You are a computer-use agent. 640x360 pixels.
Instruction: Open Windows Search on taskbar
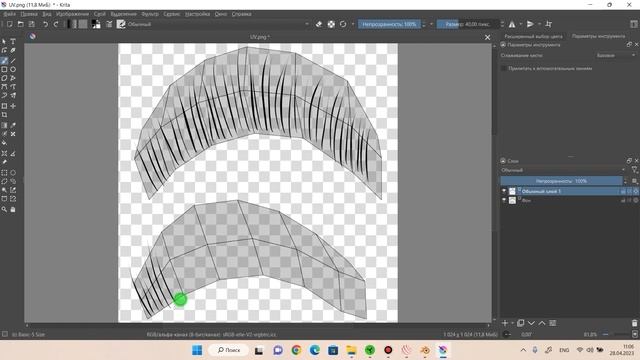pyautogui.click(x=229, y=350)
